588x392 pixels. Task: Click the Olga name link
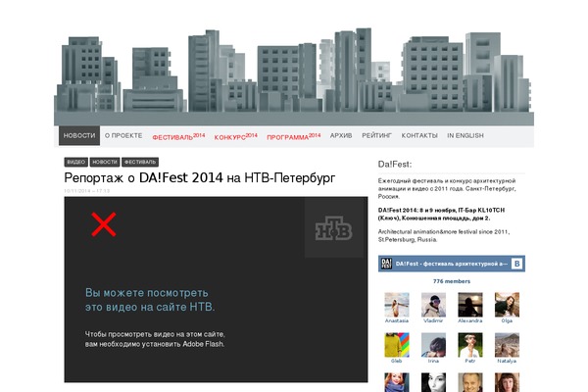507,320
